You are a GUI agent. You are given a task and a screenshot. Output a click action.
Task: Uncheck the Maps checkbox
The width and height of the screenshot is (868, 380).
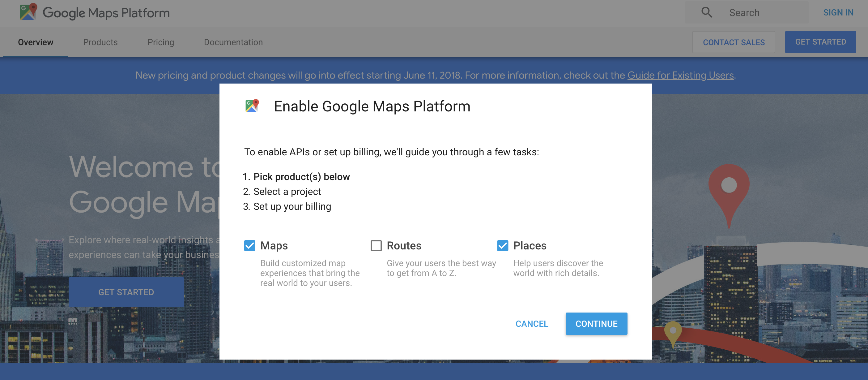tap(250, 245)
